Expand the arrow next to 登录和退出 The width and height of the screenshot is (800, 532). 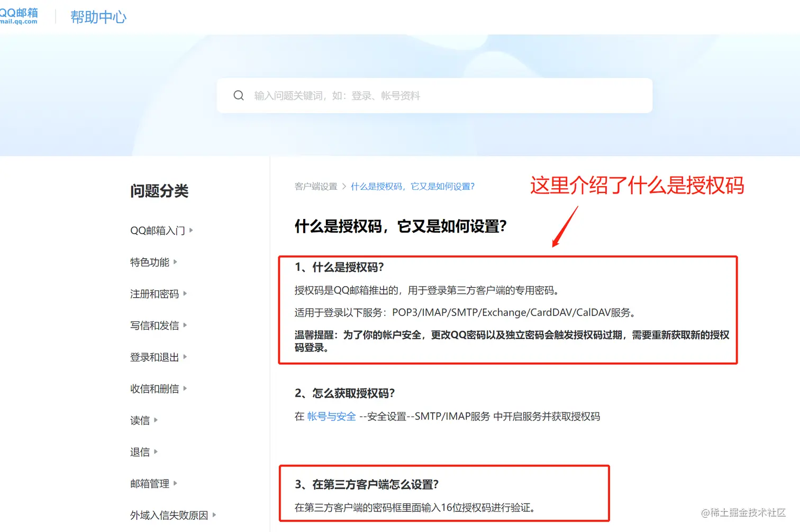point(185,357)
